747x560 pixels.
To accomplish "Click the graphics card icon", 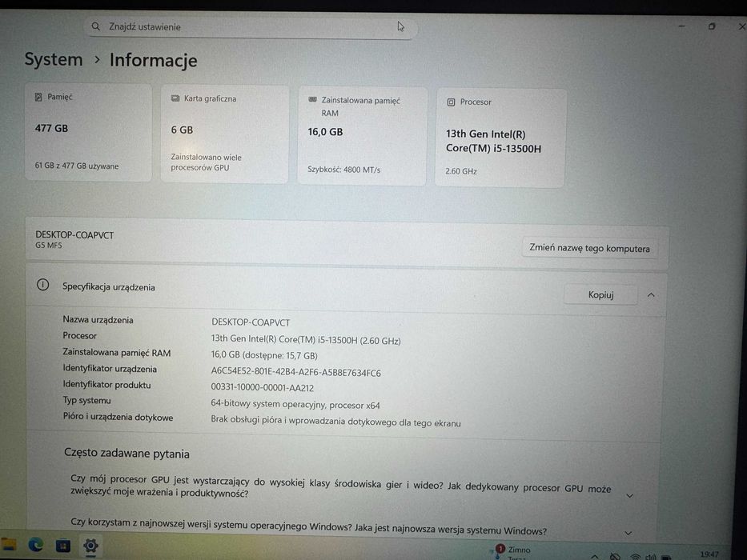I will click(x=175, y=98).
